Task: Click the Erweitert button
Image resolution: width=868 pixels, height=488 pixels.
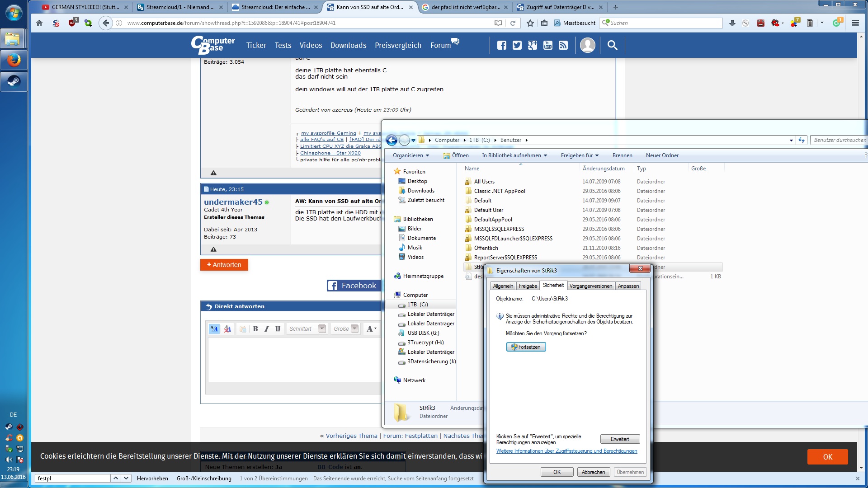Action: (619, 439)
